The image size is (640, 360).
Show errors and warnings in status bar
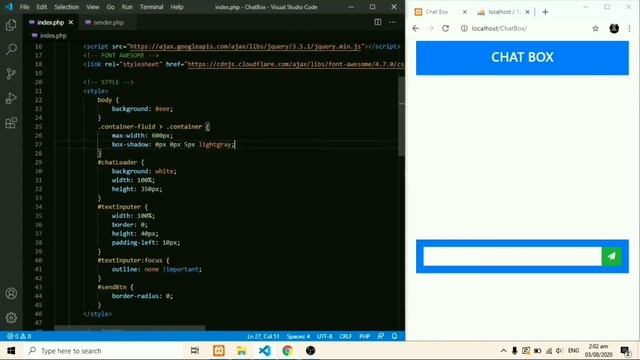point(19,336)
